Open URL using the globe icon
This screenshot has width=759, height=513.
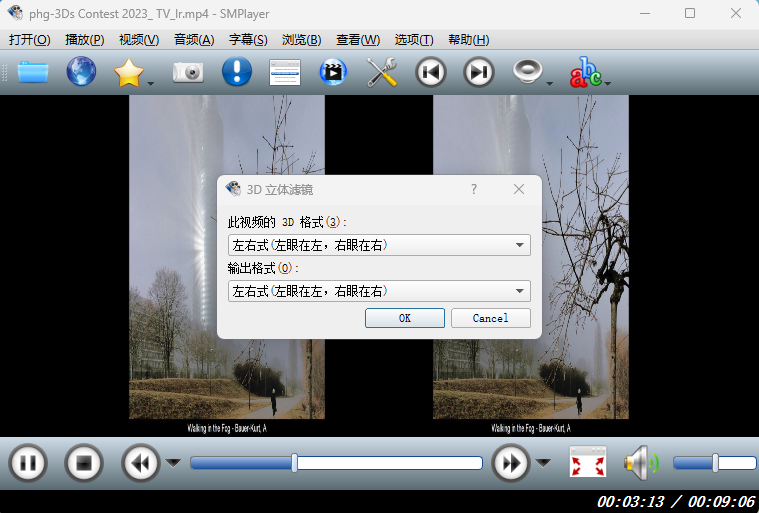coord(81,72)
